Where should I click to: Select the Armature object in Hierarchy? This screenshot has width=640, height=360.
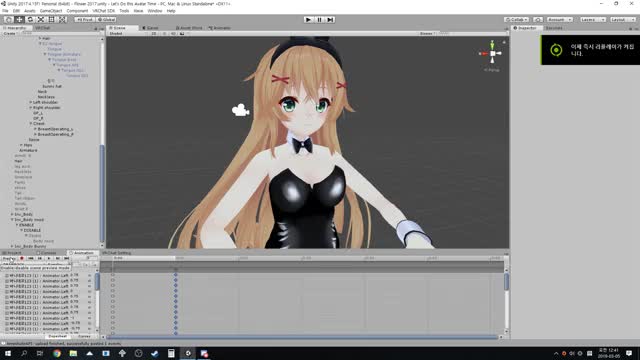(x=28, y=150)
